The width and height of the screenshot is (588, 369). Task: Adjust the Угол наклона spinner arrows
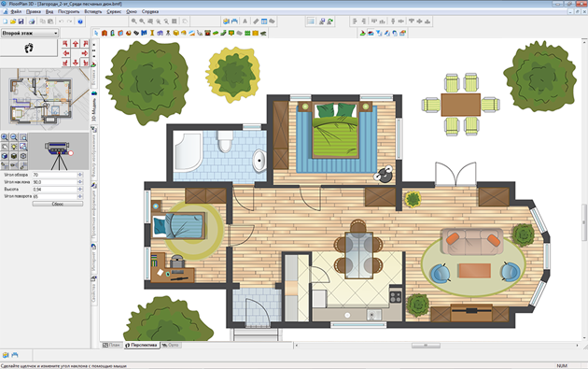tap(80, 182)
